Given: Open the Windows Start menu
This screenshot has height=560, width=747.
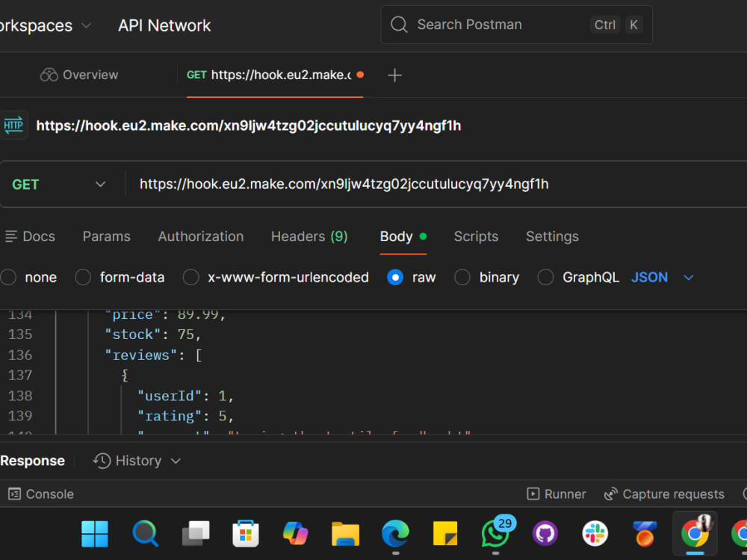Looking at the screenshot, I should (94, 534).
